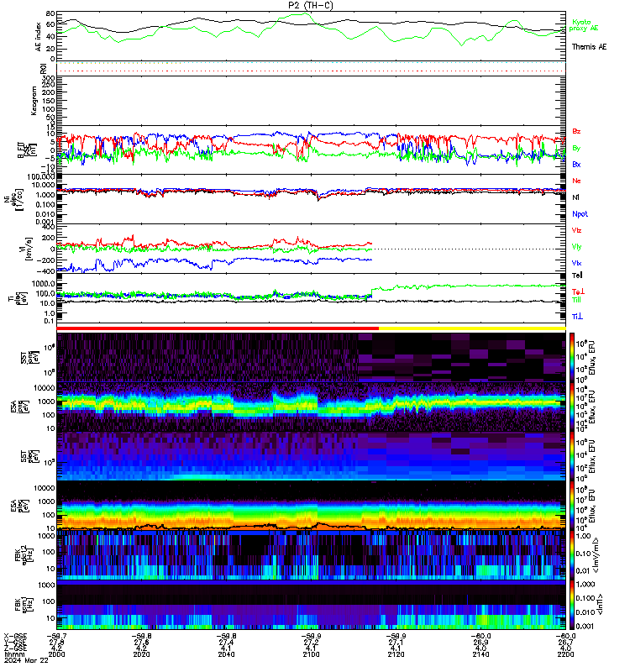Image resolution: width=630 pixels, height=672 pixels.
Task: Click the 80 tick on AE index axis
Action: click(50, 13)
